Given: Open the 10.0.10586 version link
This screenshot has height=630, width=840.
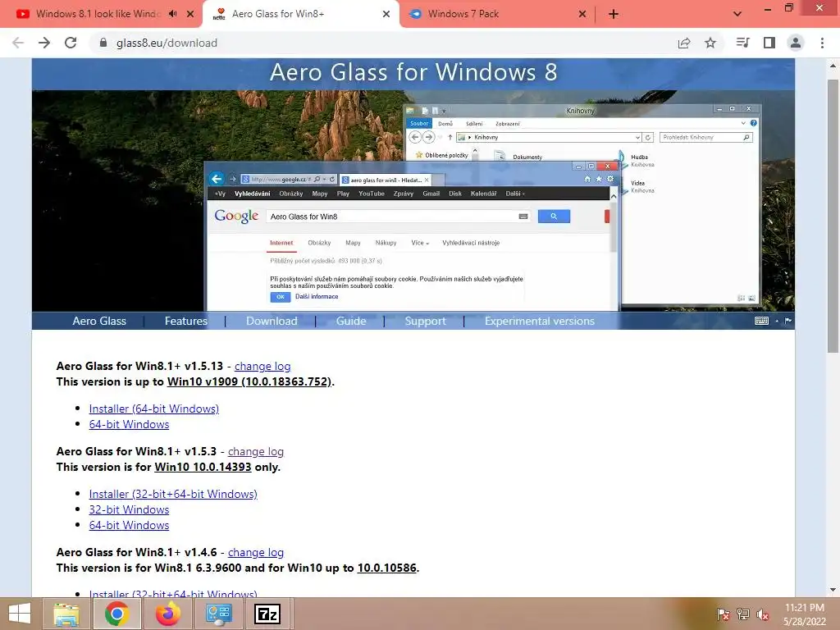Looking at the screenshot, I should tap(387, 568).
